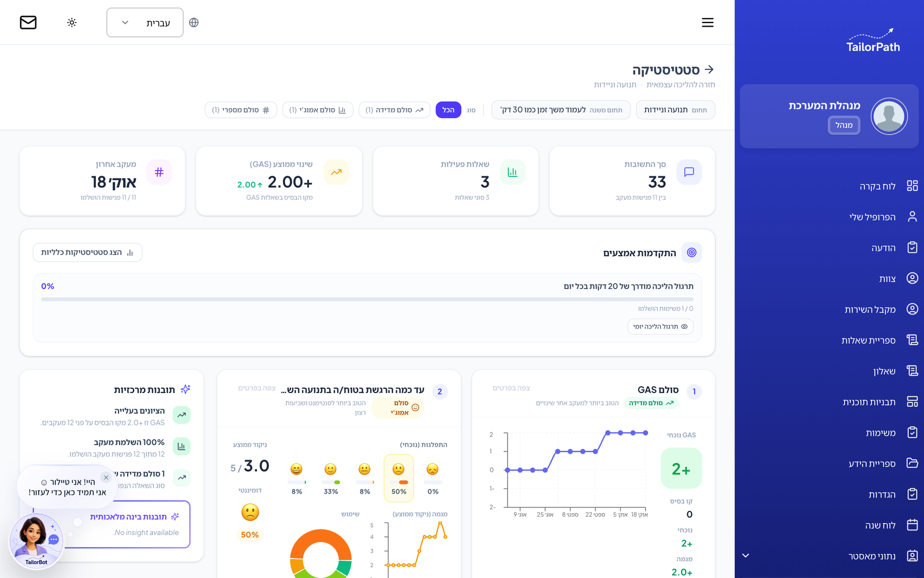Select the הכל filter chip
The height and width of the screenshot is (578, 924).
coord(448,110)
